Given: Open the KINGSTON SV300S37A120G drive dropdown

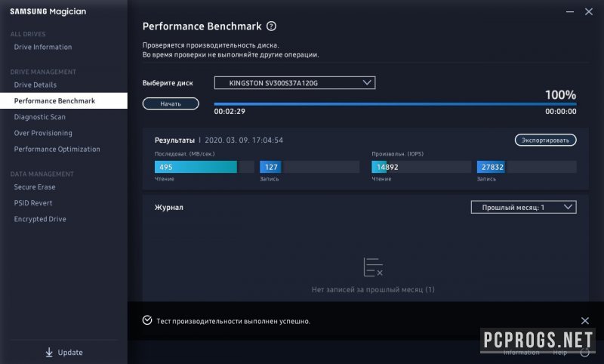Looking at the screenshot, I should click(x=294, y=82).
